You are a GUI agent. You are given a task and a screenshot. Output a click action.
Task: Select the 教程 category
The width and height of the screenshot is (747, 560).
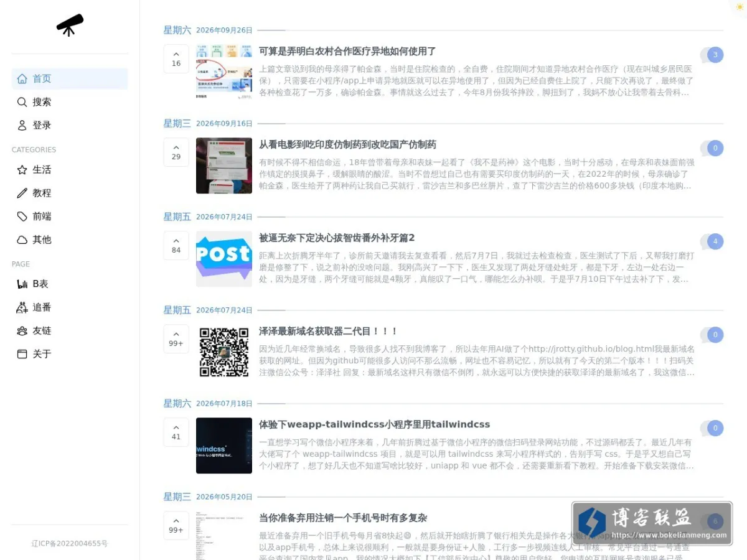[x=70, y=193]
